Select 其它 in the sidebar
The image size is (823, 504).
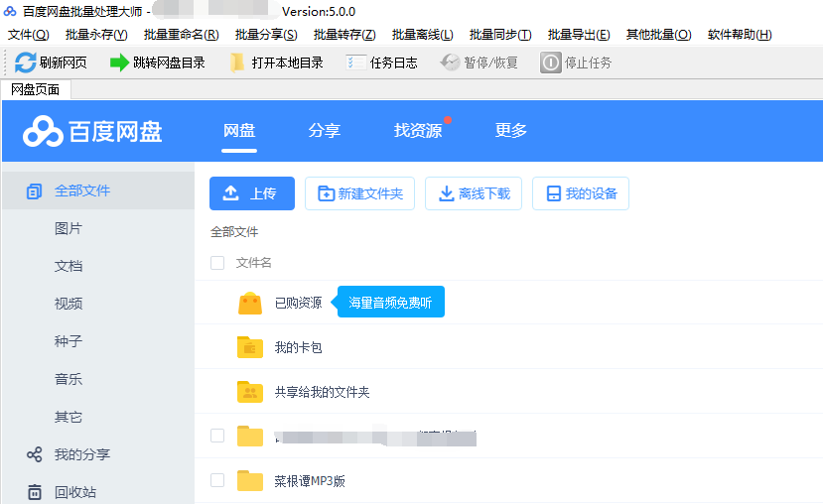coord(69,417)
